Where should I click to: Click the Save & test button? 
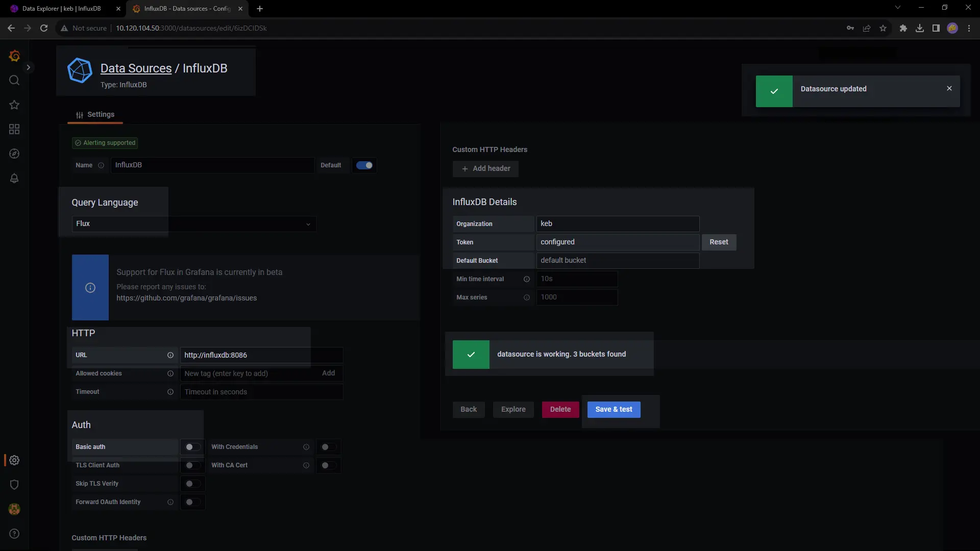(614, 409)
